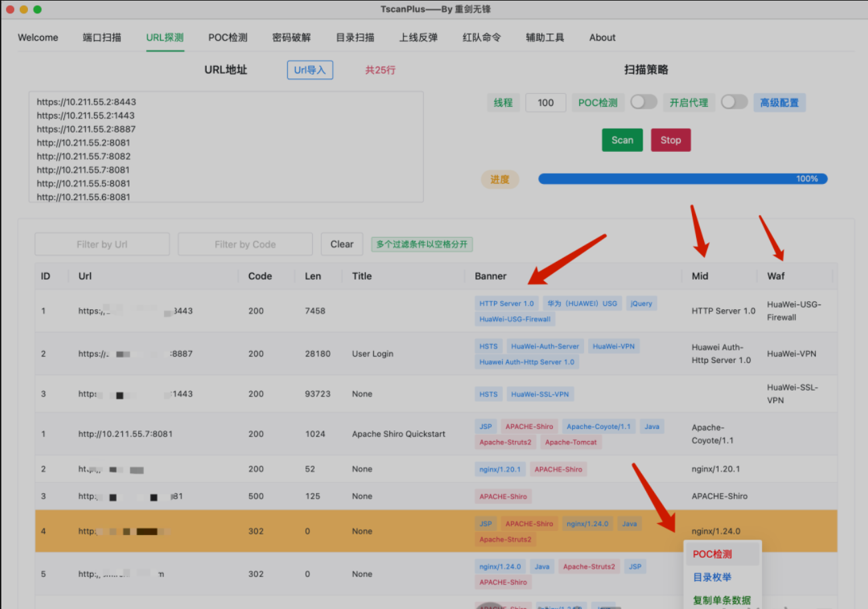Click the 进度 progress label
This screenshot has height=609, width=868.
tap(500, 179)
